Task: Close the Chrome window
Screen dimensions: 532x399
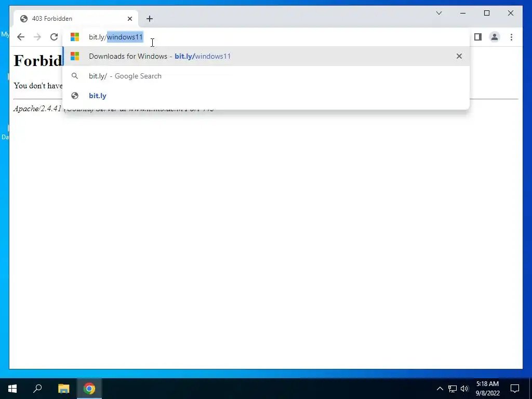Action: pos(510,13)
